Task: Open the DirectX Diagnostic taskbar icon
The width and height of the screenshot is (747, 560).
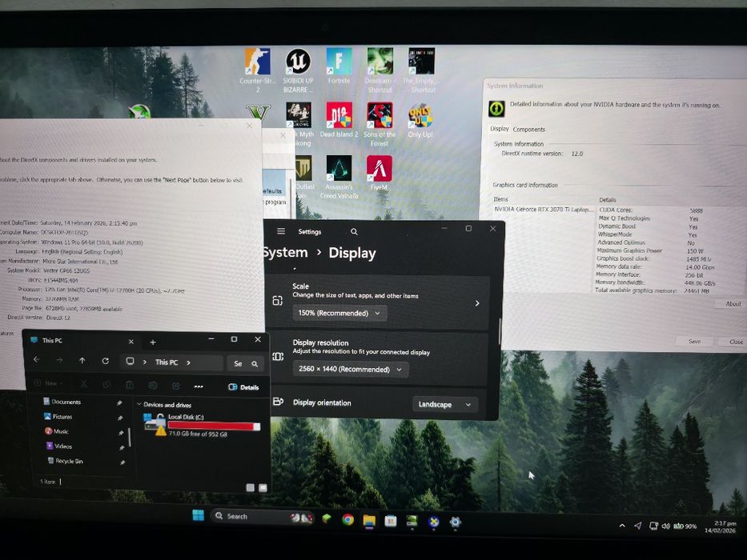Action: point(433,522)
